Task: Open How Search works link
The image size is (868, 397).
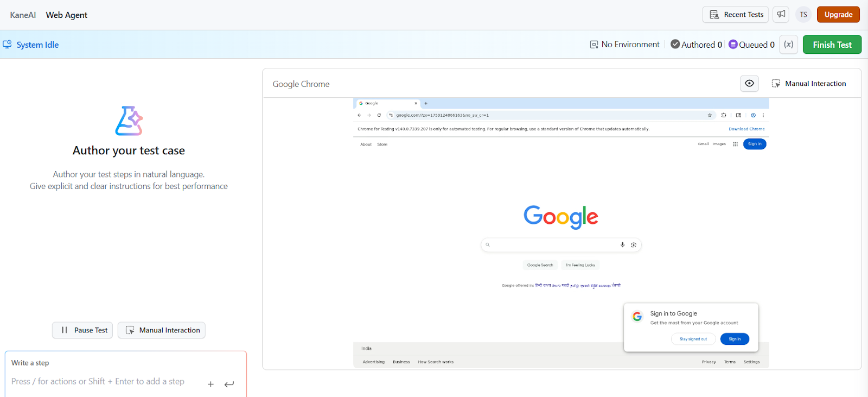Action: tap(436, 362)
